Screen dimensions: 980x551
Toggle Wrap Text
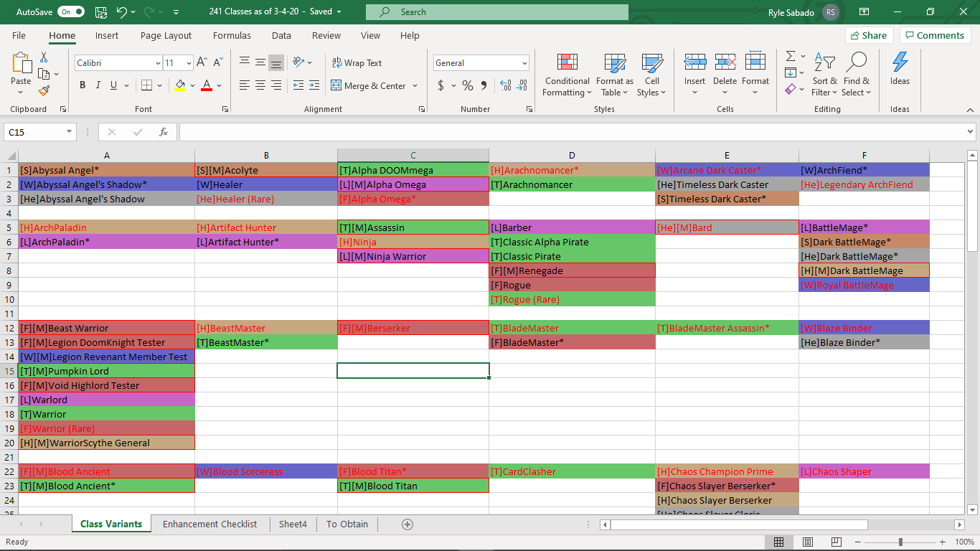point(357,63)
